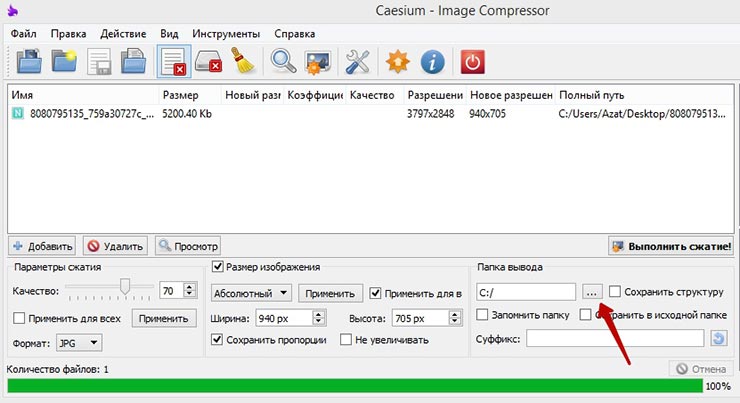The height and width of the screenshot is (403, 740).
Task: Click the reset suffix arrow icon
Action: [x=718, y=340]
